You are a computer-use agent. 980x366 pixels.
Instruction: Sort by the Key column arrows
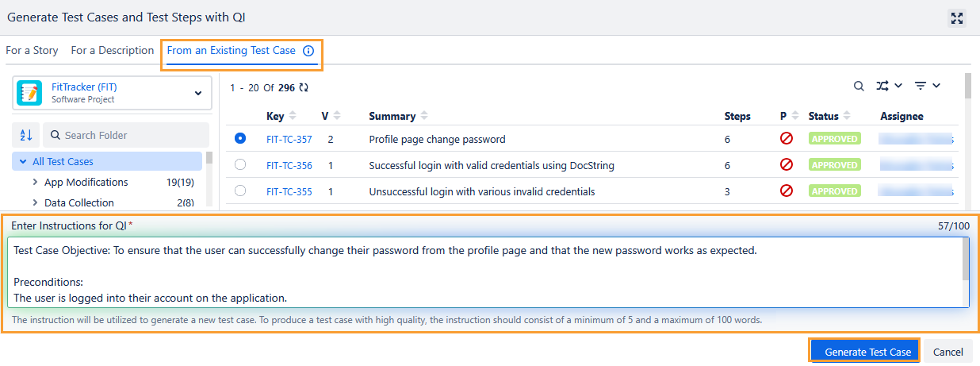point(293,116)
